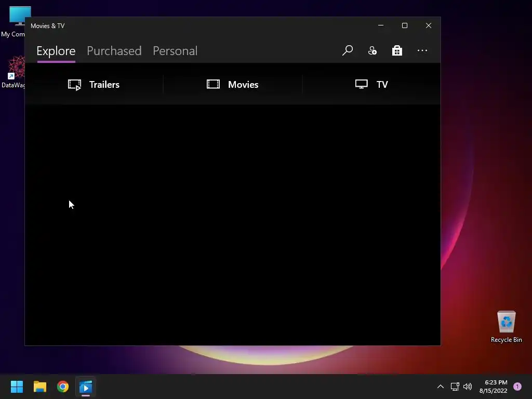This screenshot has width=532, height=399.
Task: Open the clock showing 6:23 PM
Action: pyautogui.click(x=494, y=387)
